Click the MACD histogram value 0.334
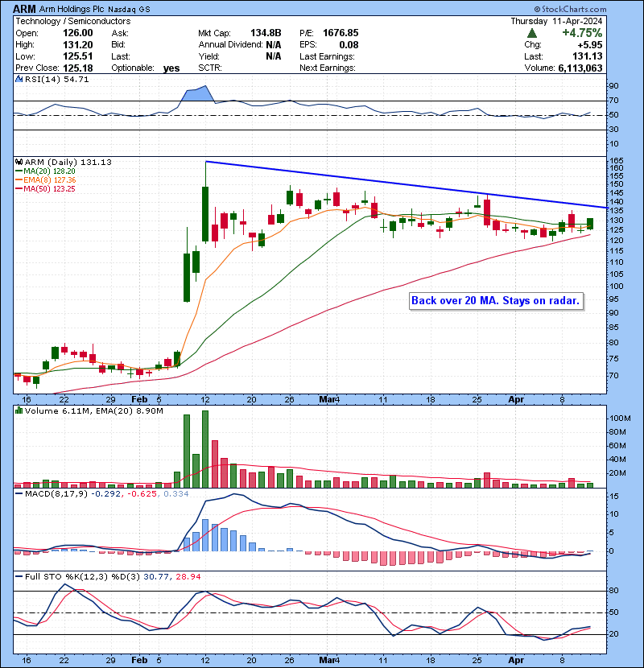Screen dimensions: 644x668 (x=176, y=494)
